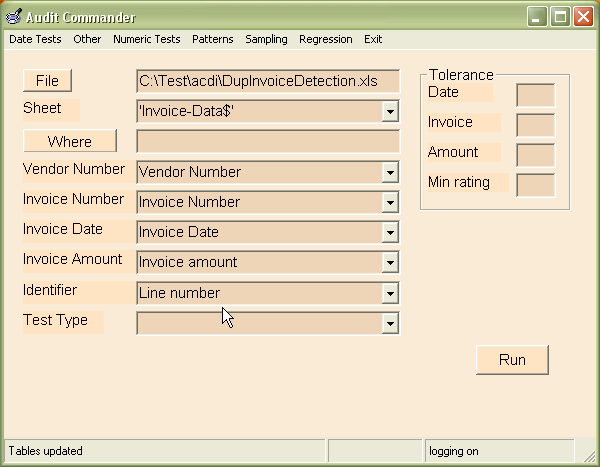The height and width of the screenshot is (467, 600).
Task: Choose Exit from the menu bar
Action: (x=373, y=39)
